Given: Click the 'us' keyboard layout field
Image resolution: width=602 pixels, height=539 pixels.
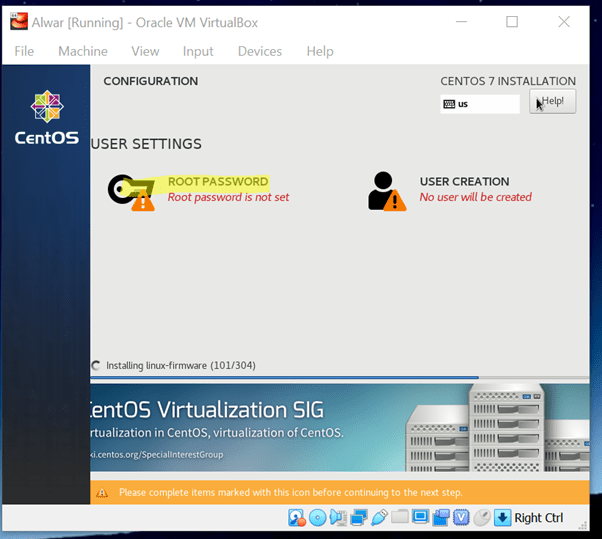Looking at the screenshot, I should click(x=480, y=104).
